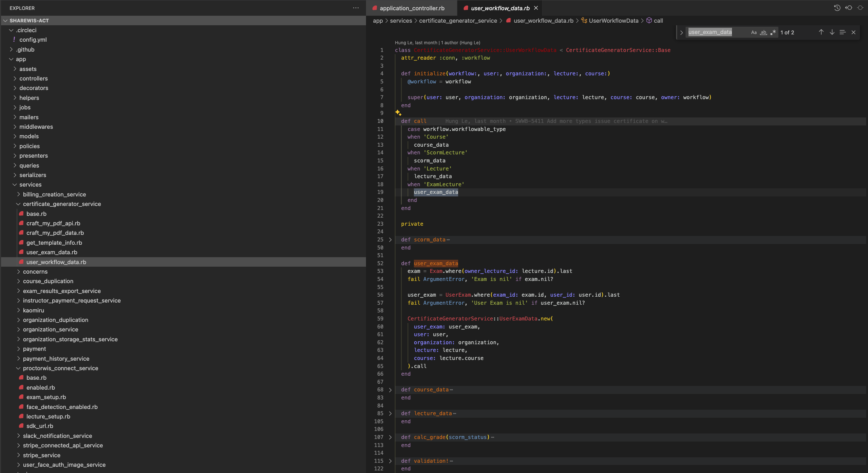
Task: Open craft_my_pdf_data.rb file
Action: click(x=184, y=233)
